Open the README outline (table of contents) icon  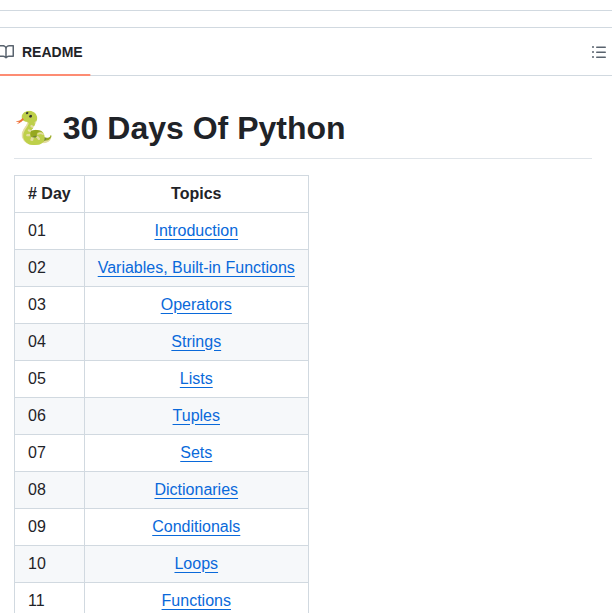click(598, 52)
